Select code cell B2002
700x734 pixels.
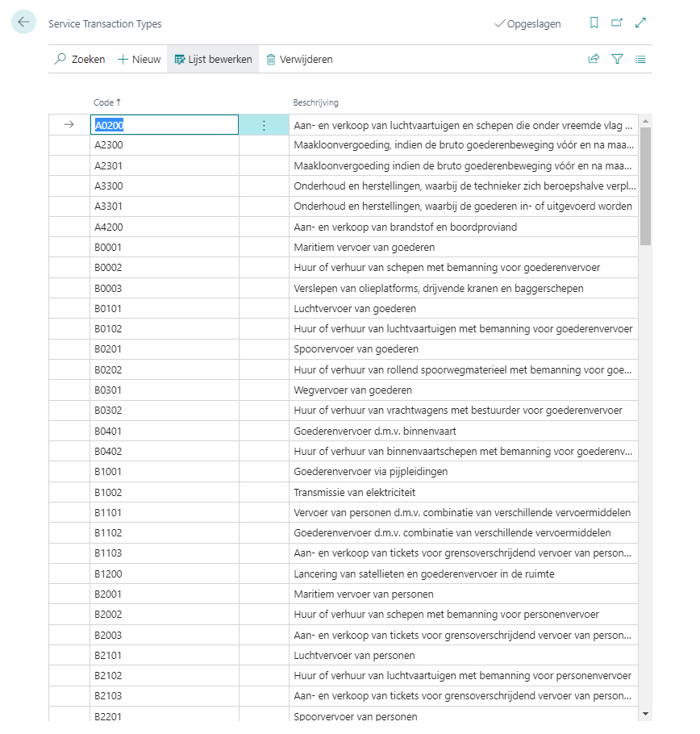coord(165,615)
